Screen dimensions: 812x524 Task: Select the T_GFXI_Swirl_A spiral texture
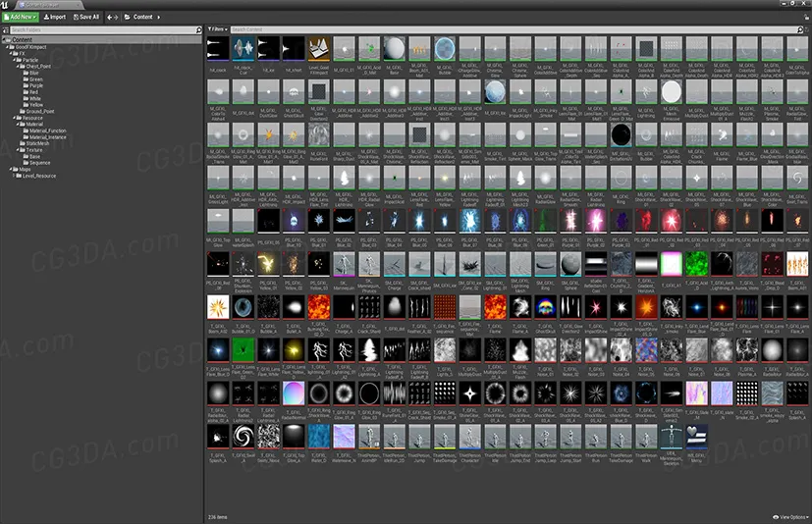[x=243, y=437]
